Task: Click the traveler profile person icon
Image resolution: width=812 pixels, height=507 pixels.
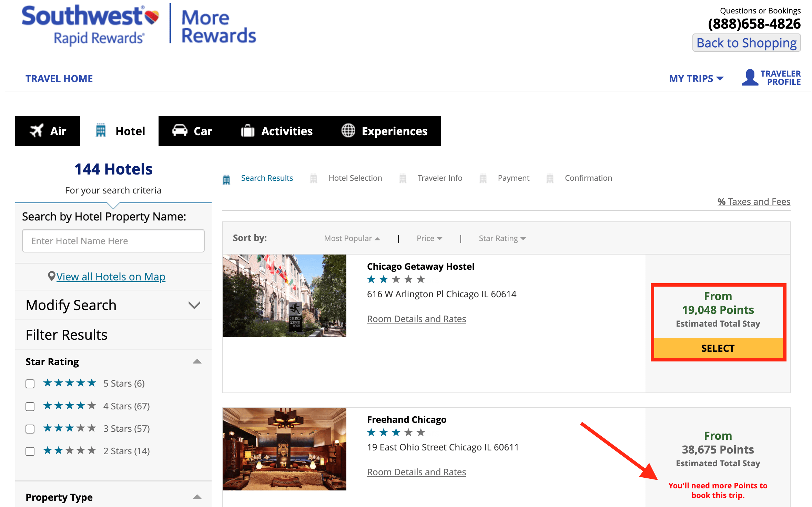Action: tap(750, 77)
